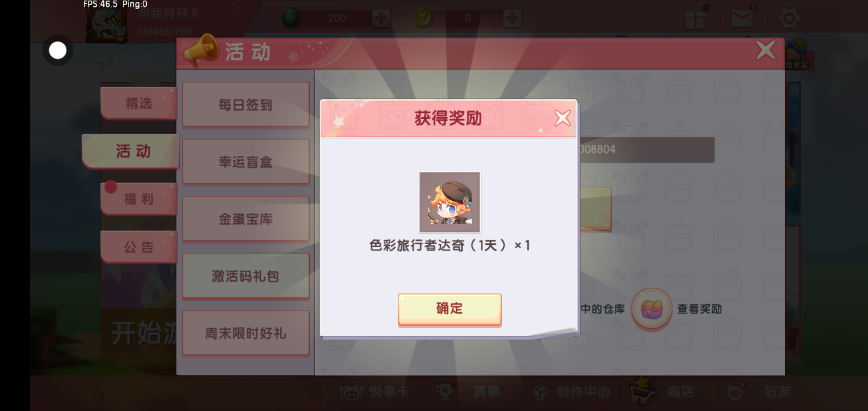
Task: Select 金蛋宝库 in activity list
Action: pyautogui.click(x=246, y=219)
